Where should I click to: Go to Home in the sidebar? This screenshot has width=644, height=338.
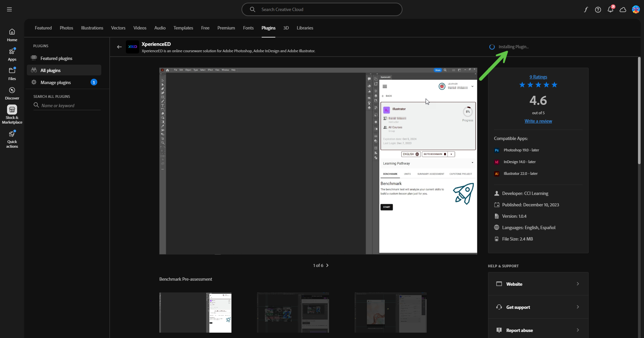pos(12,35)
